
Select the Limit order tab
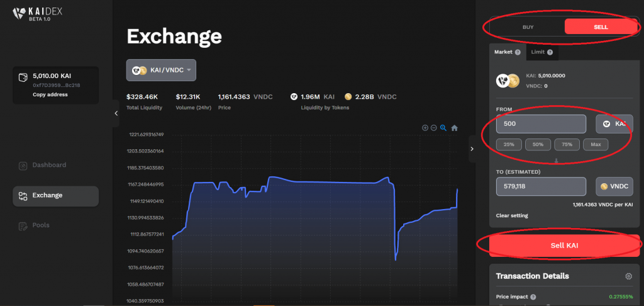pos(541,52)
